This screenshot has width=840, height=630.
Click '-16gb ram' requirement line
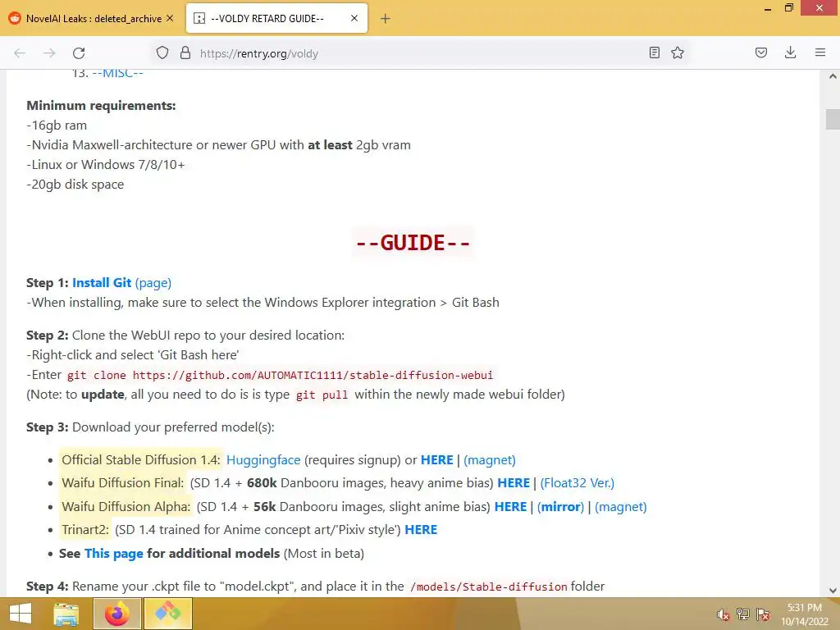pyautogui.click(x=57, y=126)
